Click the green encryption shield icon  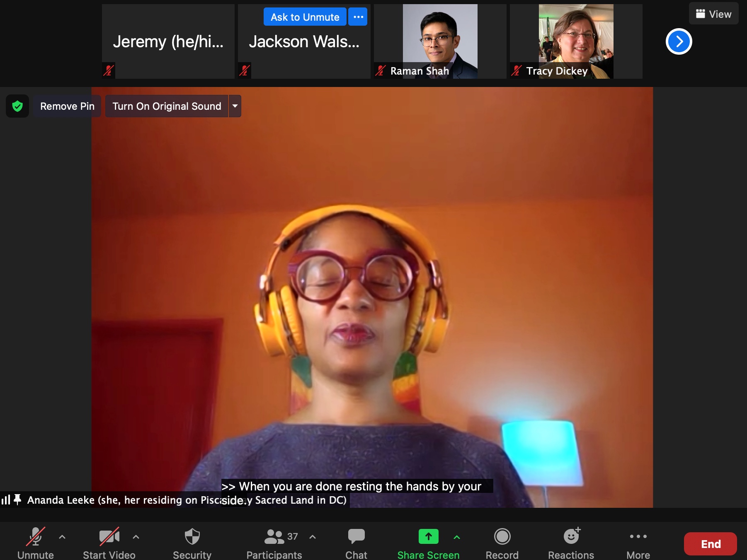[x=17, y=106]
